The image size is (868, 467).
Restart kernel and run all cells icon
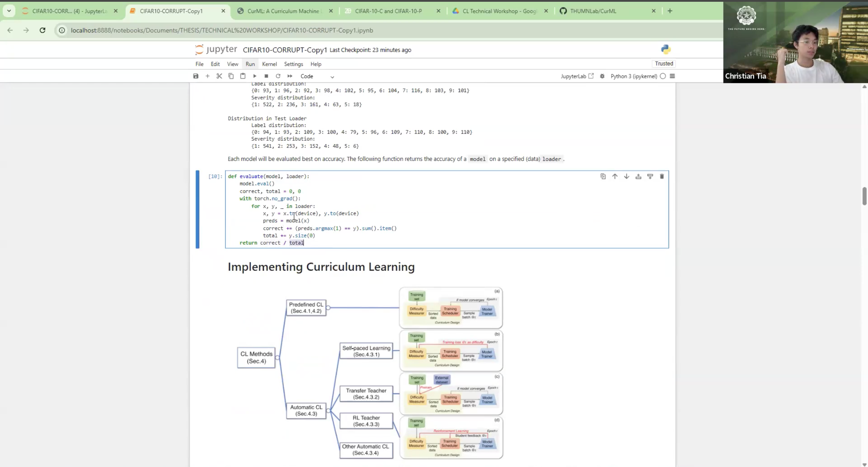pyautogui.click(x=290, y=76)
